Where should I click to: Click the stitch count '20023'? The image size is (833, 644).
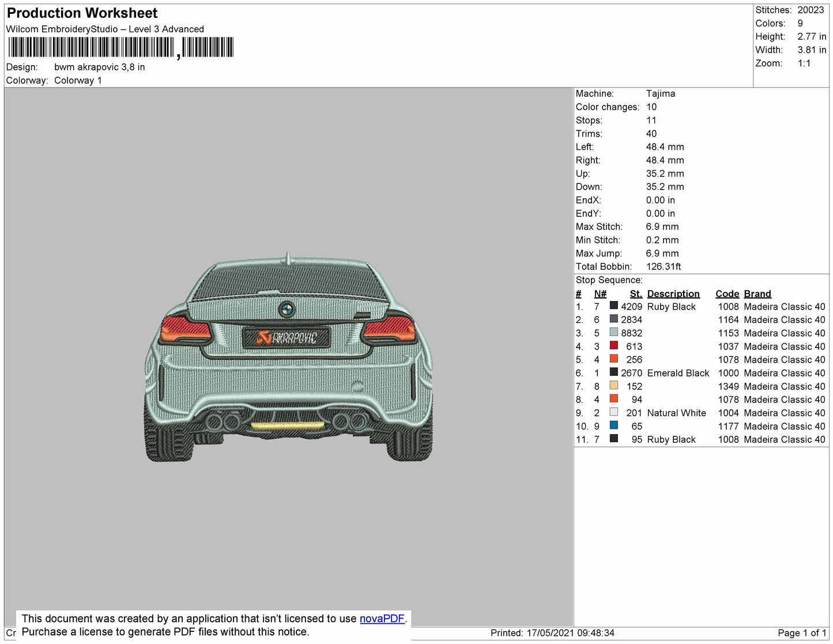coord(811,10)
